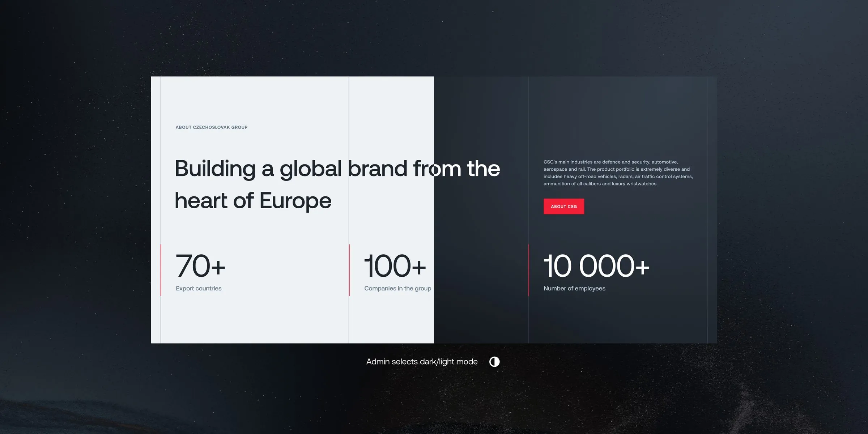Click the 'Companies in the group' label
Viewport: 868px width, 434px height.
click(397, 288)
